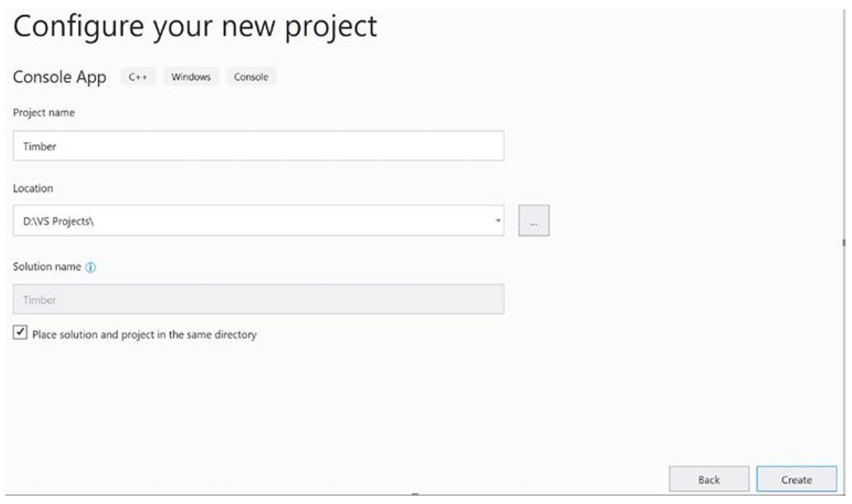Viewport: 852px width, 504px height.
Task: Untick the same directory checkbox
Action: [x=20, y=332]
